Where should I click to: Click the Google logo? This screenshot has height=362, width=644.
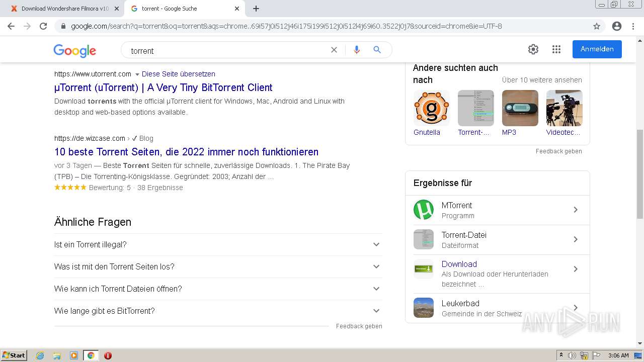pyautogui.click(x=74, y=50)
